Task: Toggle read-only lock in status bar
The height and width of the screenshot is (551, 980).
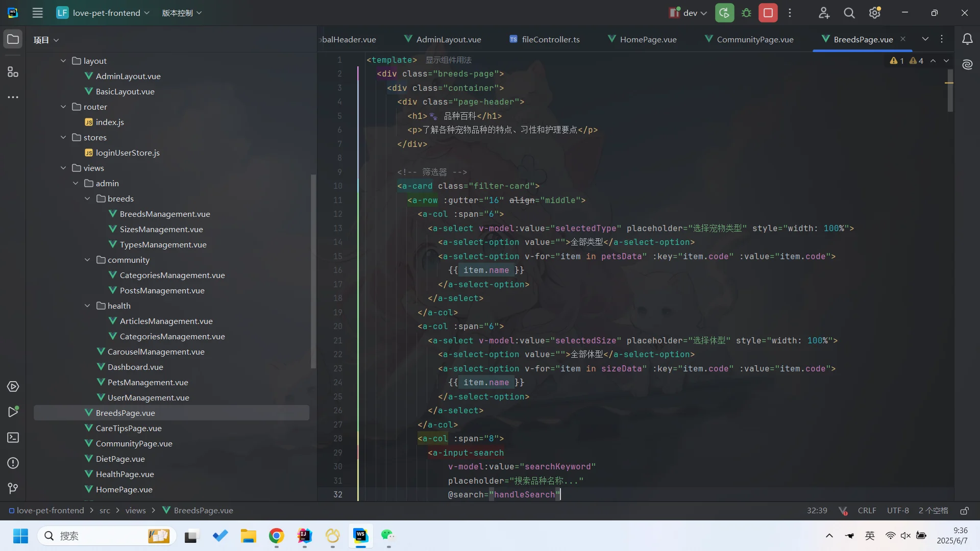Action: tap(964, 511)
